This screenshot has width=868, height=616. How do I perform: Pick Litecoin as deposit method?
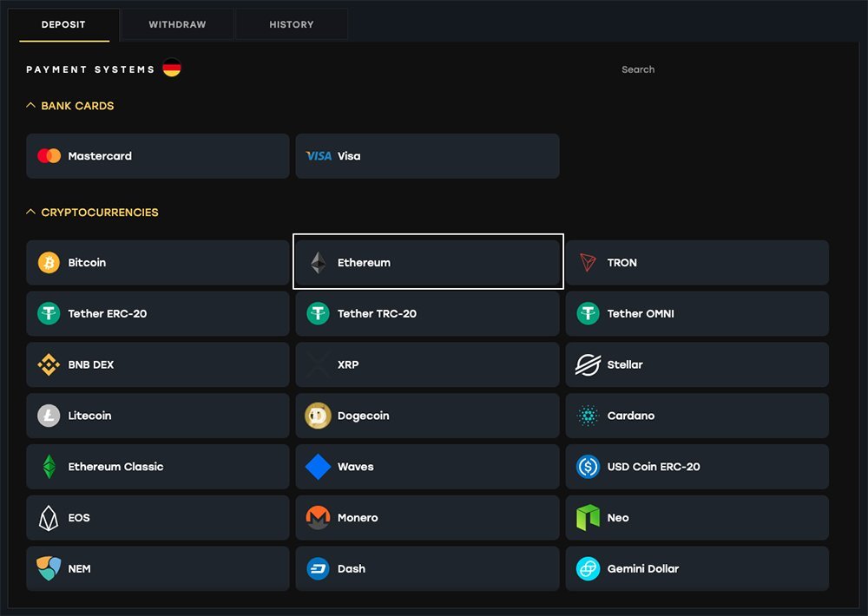[157, 416]
